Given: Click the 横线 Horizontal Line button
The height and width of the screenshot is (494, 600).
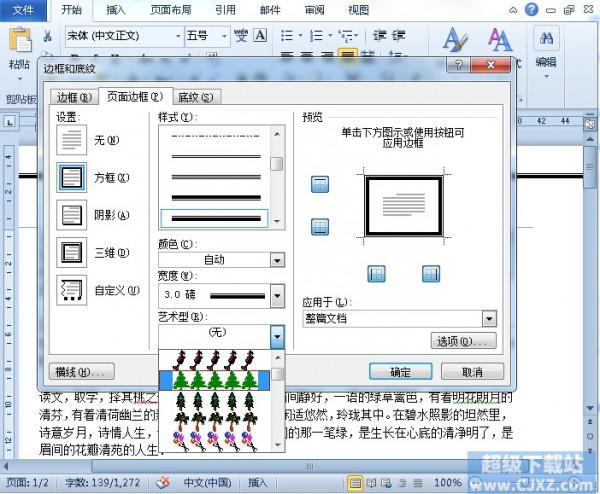Looking at the screenshot, I should [x=82, y=371].
